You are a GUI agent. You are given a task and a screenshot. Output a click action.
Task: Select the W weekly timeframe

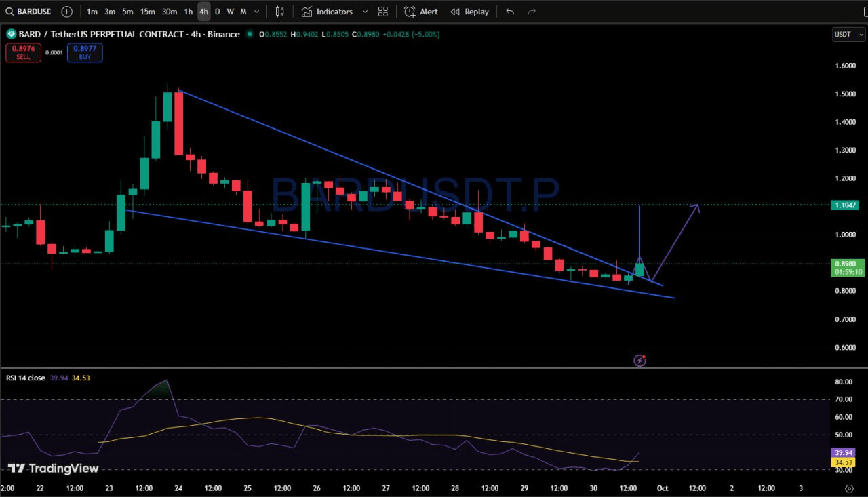click(x=230, y=12)
